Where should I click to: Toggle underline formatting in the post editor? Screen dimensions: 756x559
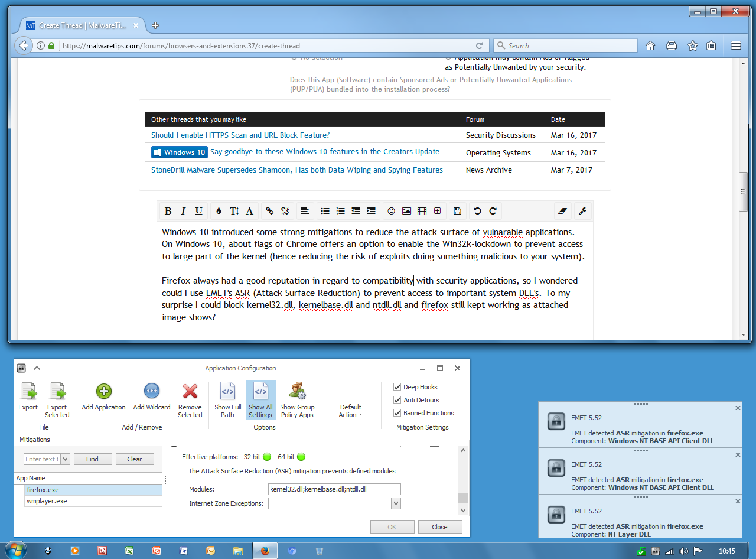[198, 211]
